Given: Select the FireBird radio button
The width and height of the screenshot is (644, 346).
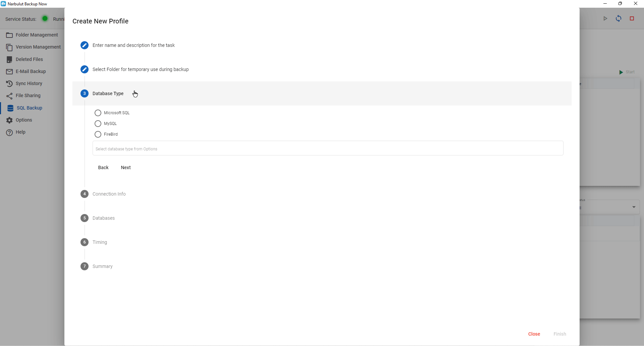Looking at the screenshot, I should 98,134.
